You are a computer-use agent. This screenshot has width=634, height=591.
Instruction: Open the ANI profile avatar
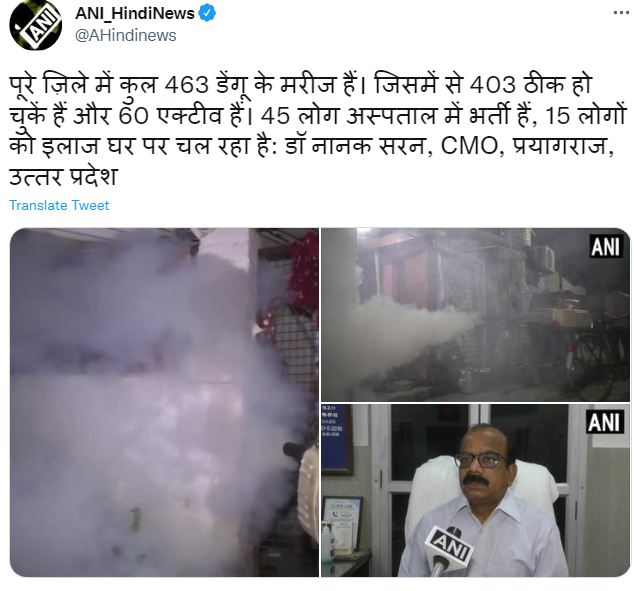36,24
